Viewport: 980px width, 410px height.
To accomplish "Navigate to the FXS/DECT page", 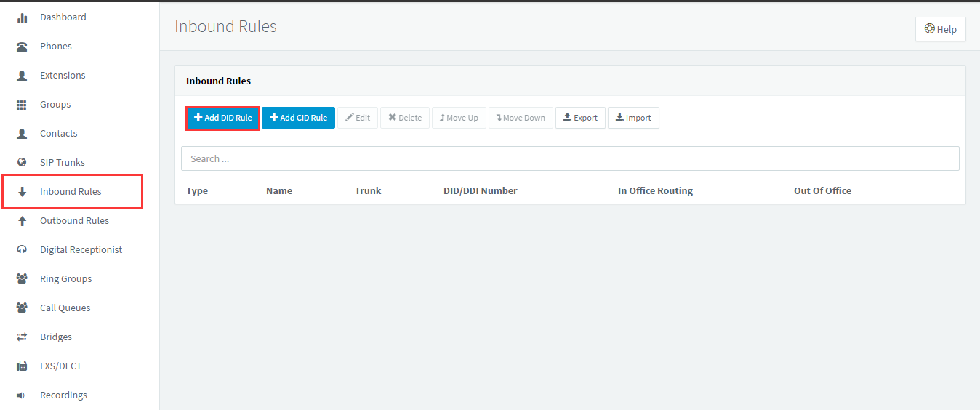I will pyautogui.click(x=60, y=366).
